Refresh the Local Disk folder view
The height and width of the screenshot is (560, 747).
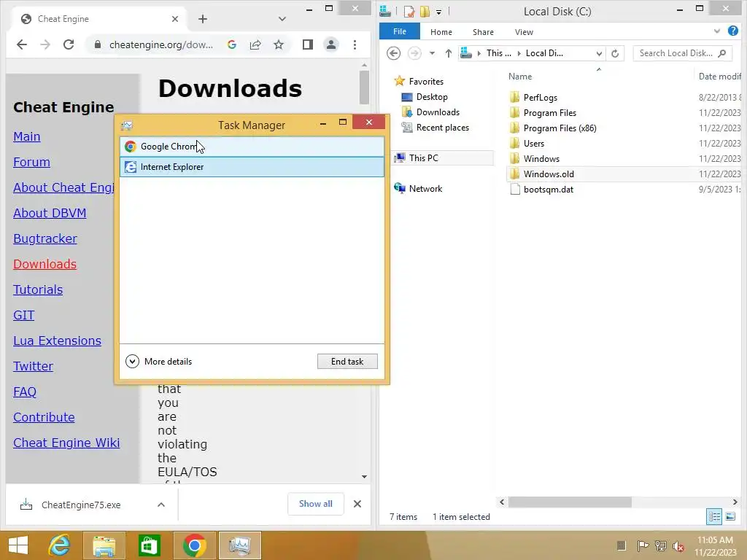coord(615,54)
